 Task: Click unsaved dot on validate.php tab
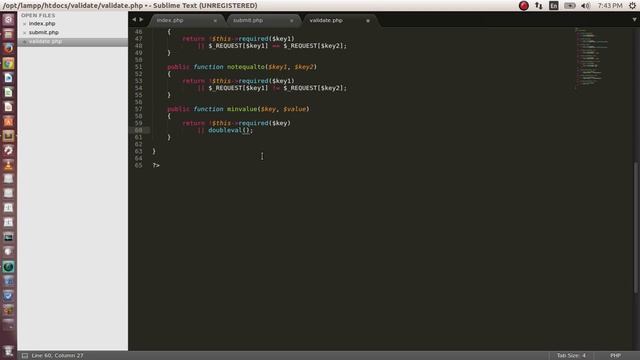(368, 20)
